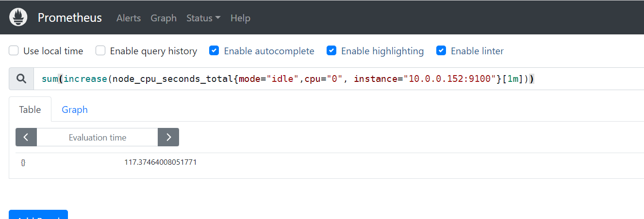Switch to the Graph panel tab
The height and width of the screenshot is (219, 644).
tap(75, 109)
